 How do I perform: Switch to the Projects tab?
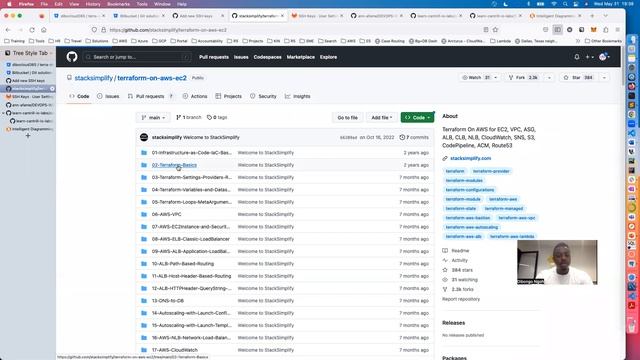229,96
